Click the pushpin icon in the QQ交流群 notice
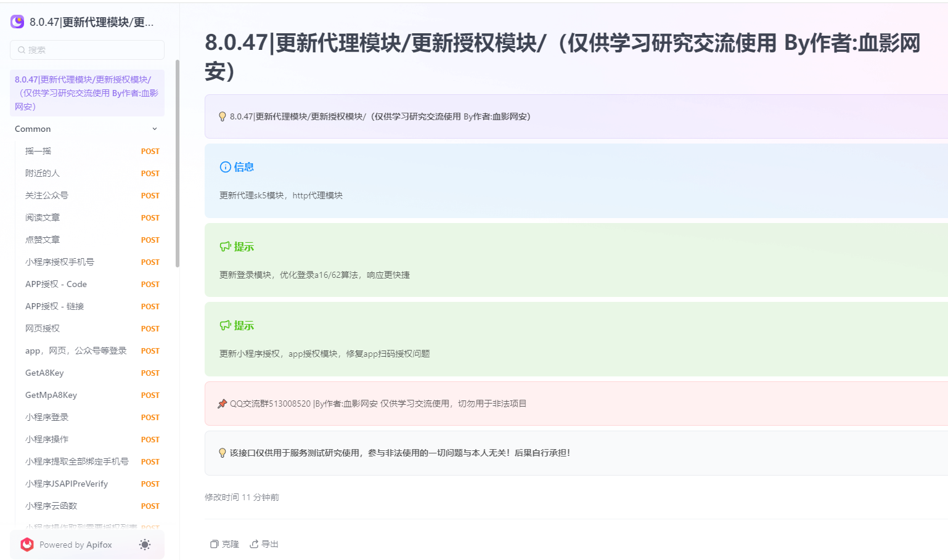 pyautogui.click(x=222, y=404)
